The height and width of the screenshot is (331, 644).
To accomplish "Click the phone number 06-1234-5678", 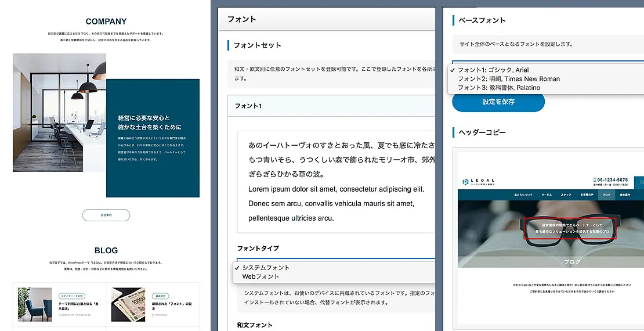I will [612, 180].
